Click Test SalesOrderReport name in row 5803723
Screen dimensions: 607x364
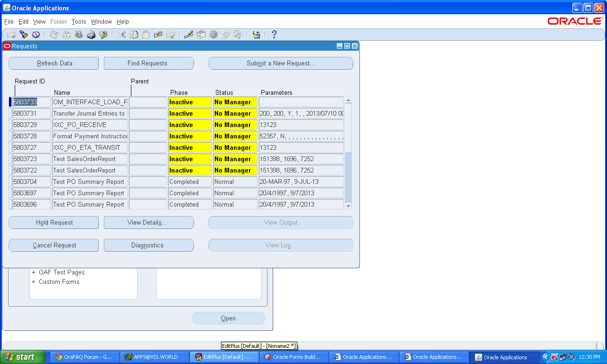tap(90, 159)
